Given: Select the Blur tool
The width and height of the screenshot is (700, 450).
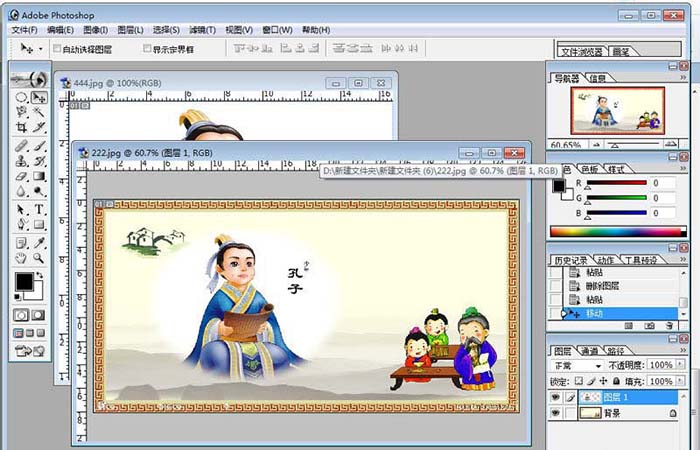Looking at the screenshot, I should tap(21, 192).
